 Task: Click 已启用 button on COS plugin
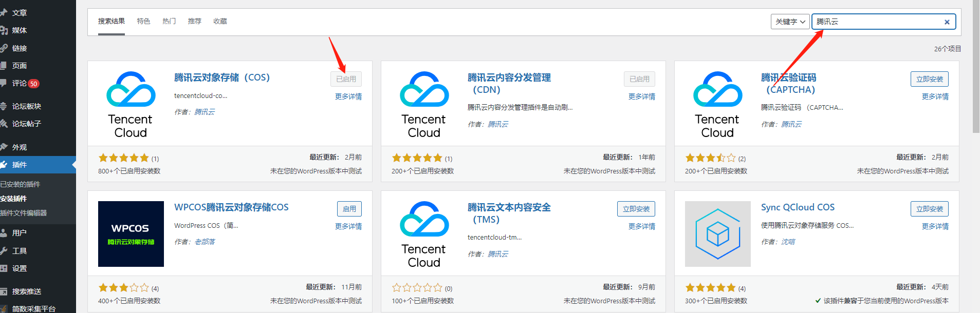click(346, 79)
